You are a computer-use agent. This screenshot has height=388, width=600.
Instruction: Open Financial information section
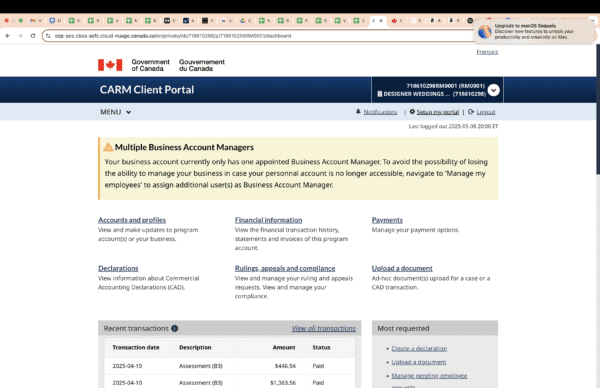(269, 220)
